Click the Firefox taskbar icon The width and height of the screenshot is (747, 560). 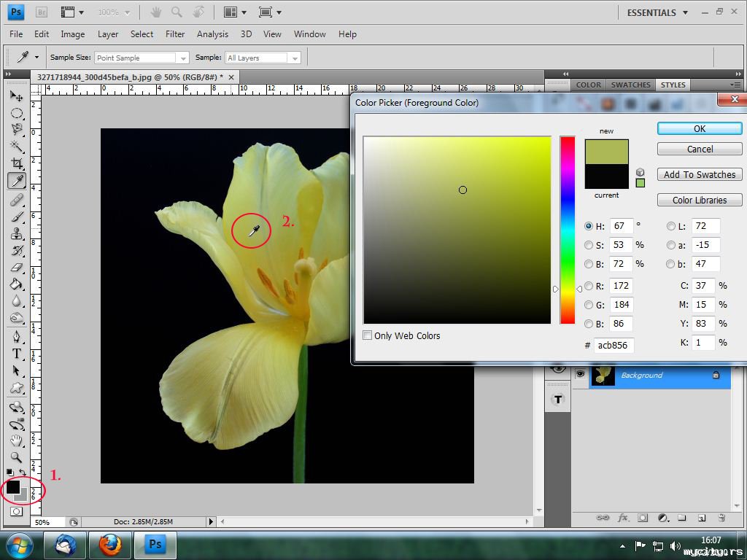click(110, 544)
